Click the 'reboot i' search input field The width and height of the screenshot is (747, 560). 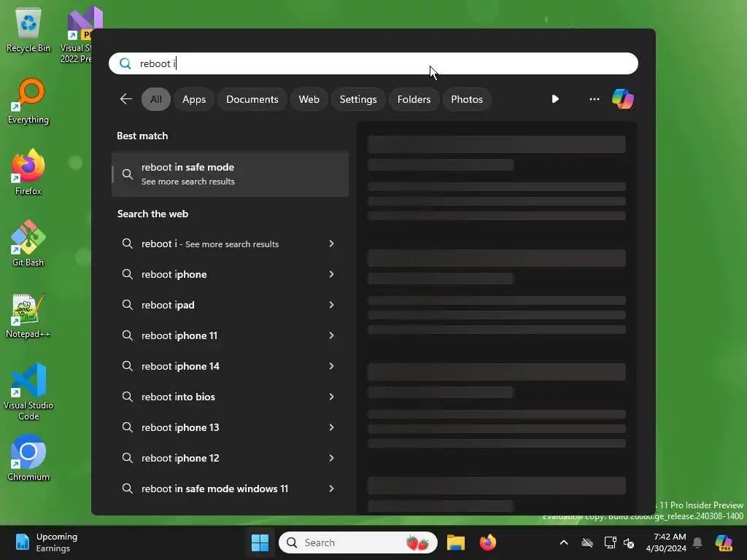pos(373,64)
